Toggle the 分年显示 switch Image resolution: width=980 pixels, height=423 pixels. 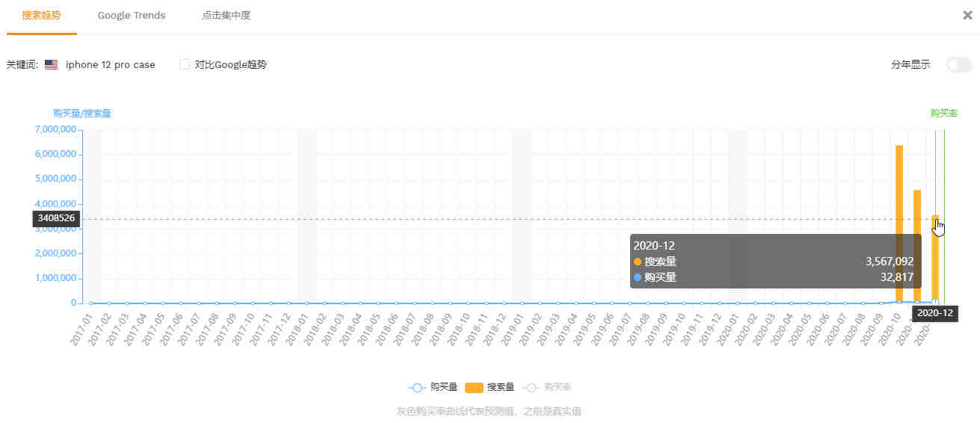click(958, 64)
